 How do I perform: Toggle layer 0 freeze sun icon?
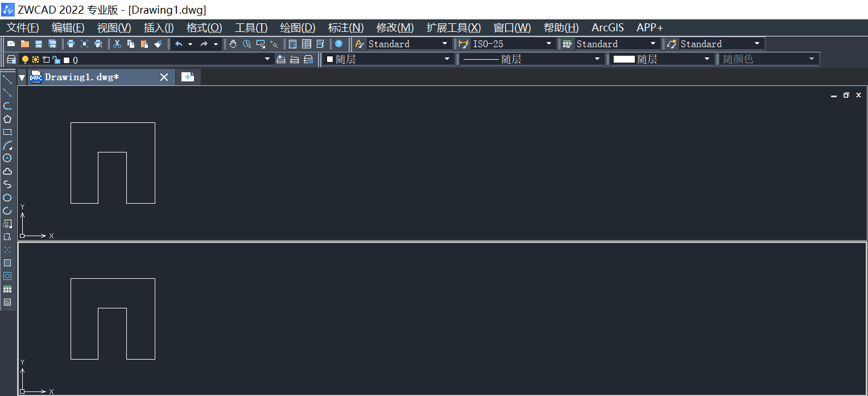click(x=35, y=60)
